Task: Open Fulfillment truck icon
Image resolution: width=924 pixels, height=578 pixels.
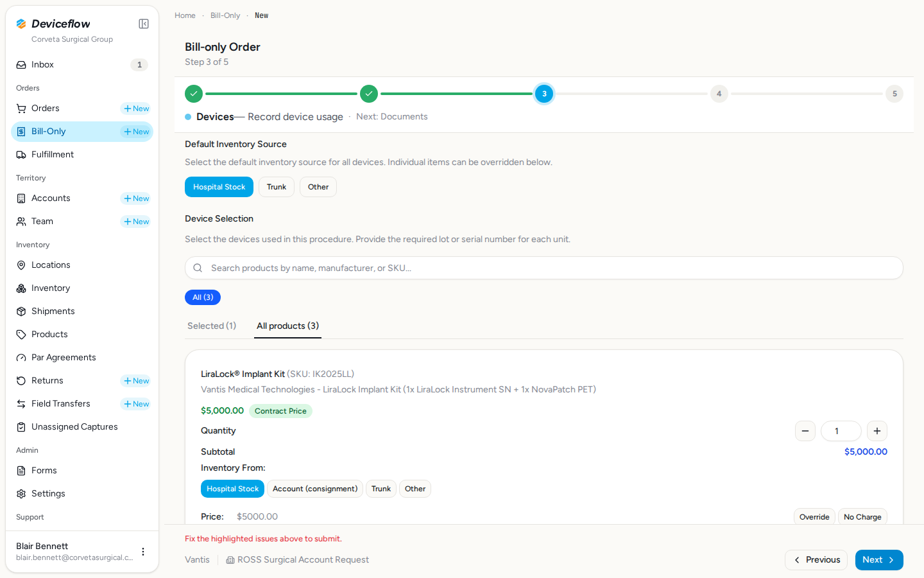Action: [x=21, y=155]
